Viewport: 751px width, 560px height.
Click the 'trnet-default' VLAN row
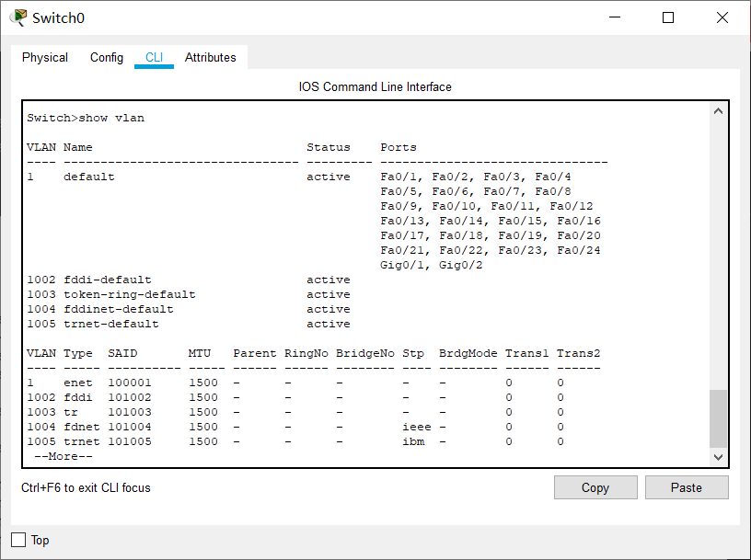(x=189, y=324)
